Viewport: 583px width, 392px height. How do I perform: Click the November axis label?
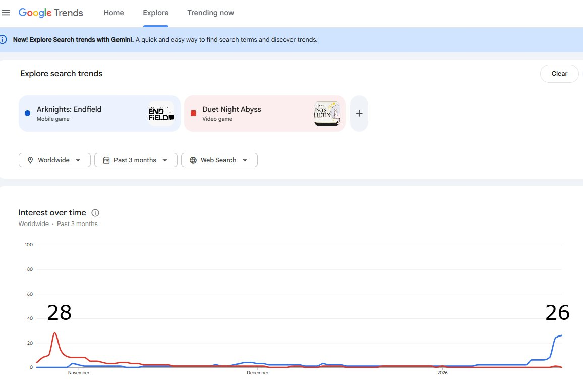(x=79, y=373)
